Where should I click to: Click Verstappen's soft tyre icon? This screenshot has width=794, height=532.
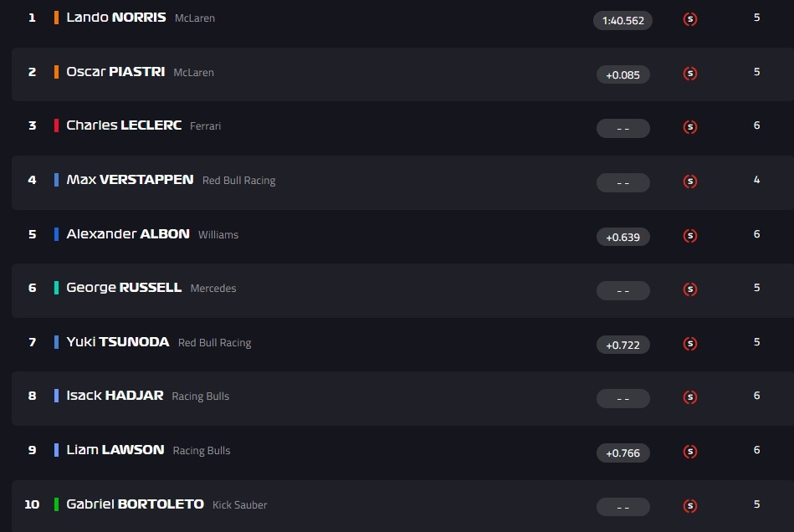(690, 182)
